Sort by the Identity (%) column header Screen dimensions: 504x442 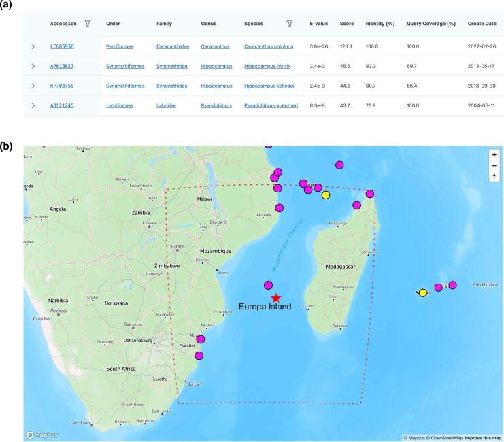380,24
